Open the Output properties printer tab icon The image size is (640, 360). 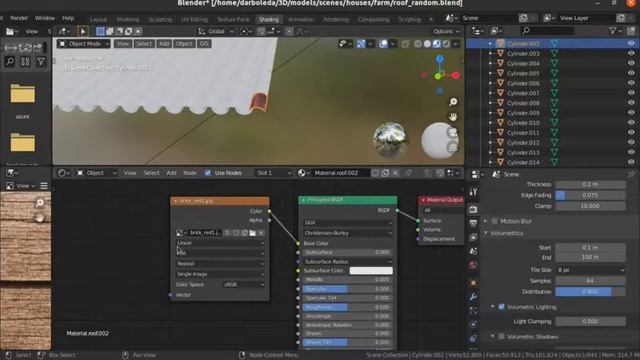[x=473, y=223]
